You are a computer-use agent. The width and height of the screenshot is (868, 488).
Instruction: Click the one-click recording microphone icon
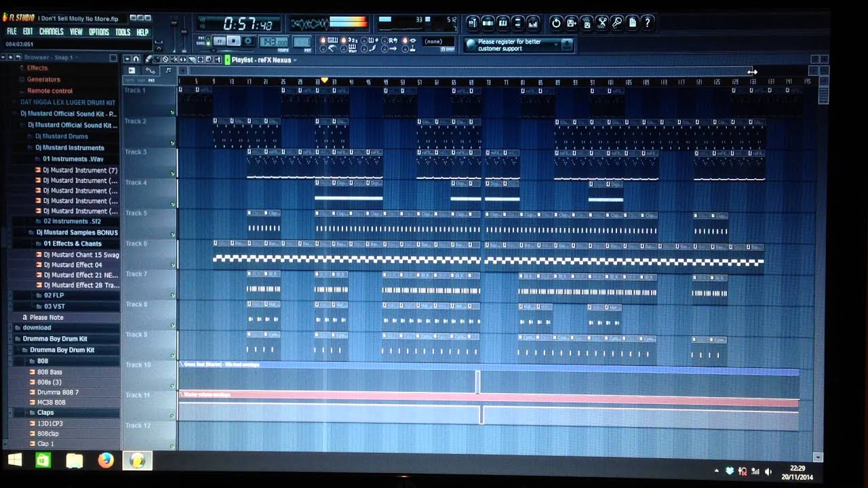(x=617, y=23)
